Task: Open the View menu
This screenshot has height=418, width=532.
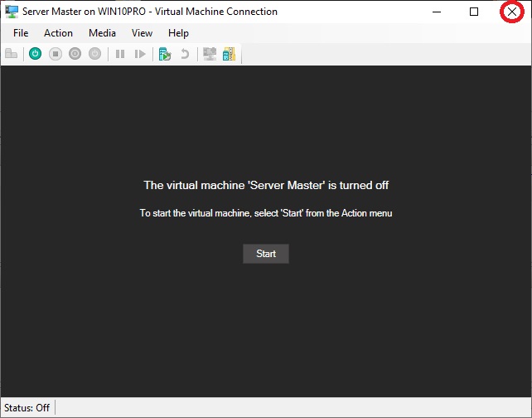Action: (142, 33)
